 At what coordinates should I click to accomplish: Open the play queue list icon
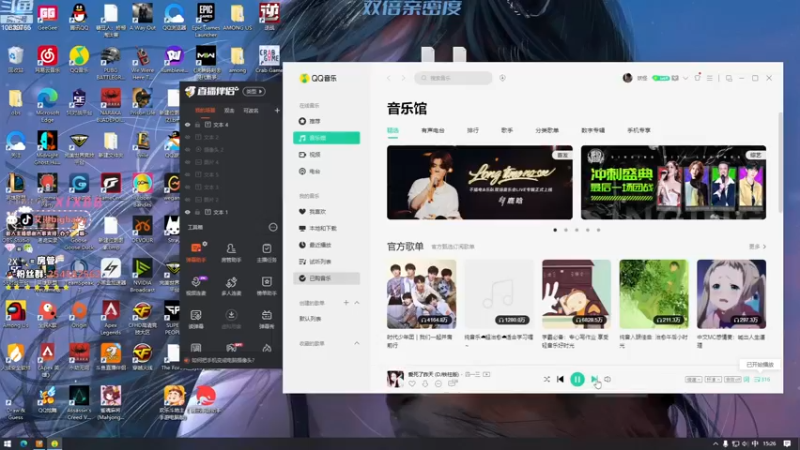pyautogui.click(x=762, y=380)
